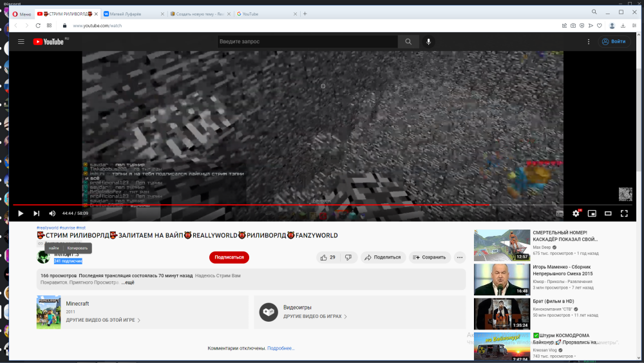Like the video with 29 likes
This screenshot has width=644, height=363.
pos(328,257)
